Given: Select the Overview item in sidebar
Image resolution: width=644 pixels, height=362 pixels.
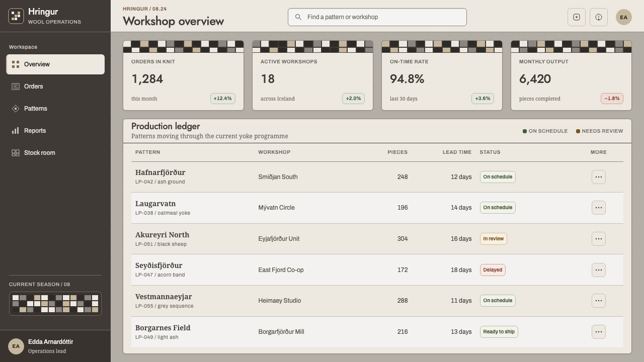Looking at the screenshot, I should tap(55, 64).
